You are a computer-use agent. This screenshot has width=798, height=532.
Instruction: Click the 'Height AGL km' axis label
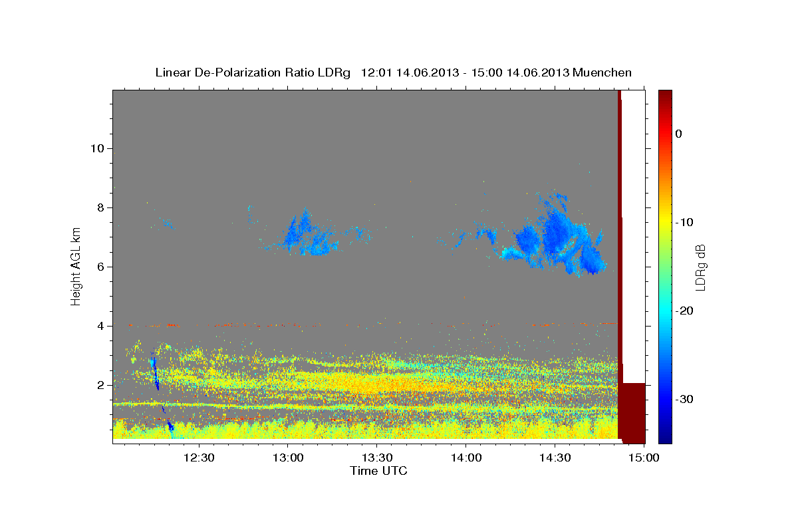click(x=76, y=266)
